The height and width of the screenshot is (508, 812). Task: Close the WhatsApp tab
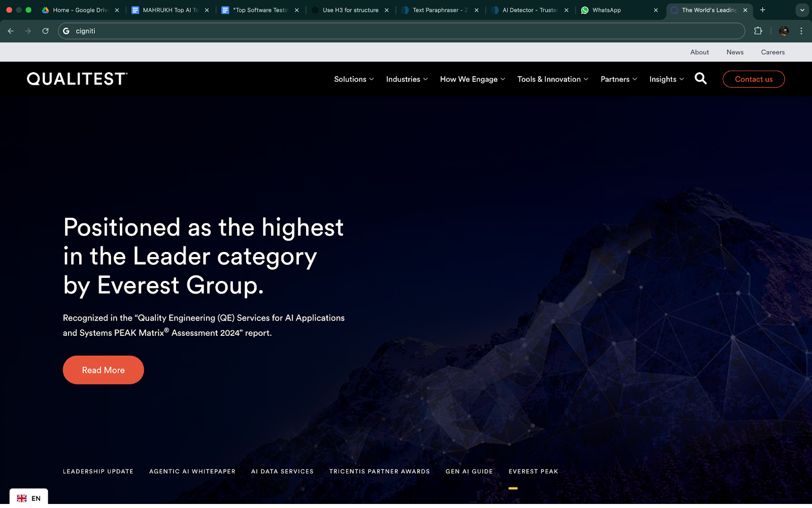656,10
